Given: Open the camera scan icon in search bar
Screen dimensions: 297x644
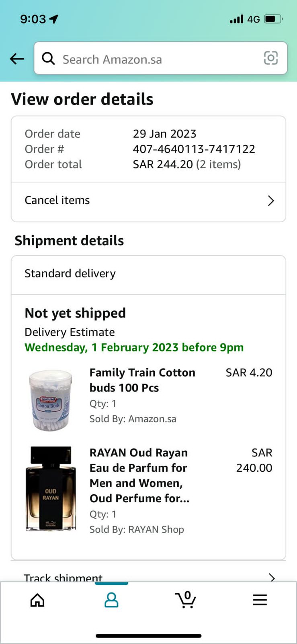Looking at the screenshot, I should (x=270, y=58).
